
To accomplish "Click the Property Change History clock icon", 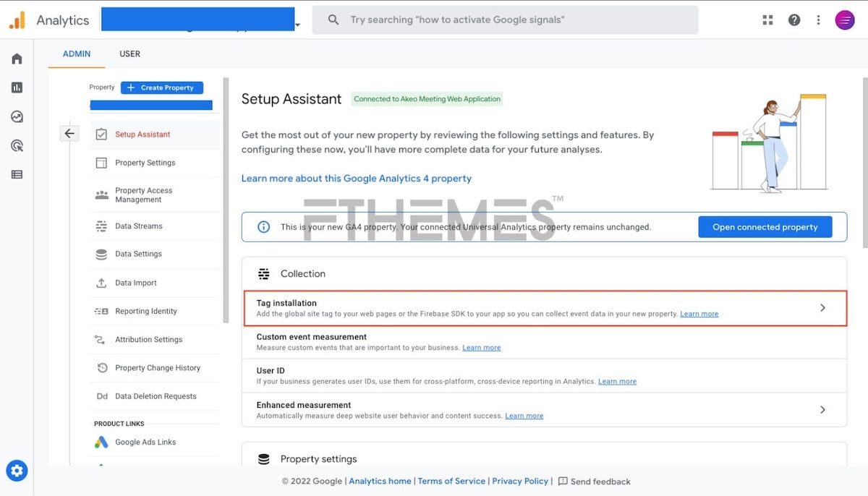I will pyautogui.click(x=101, y=368).
